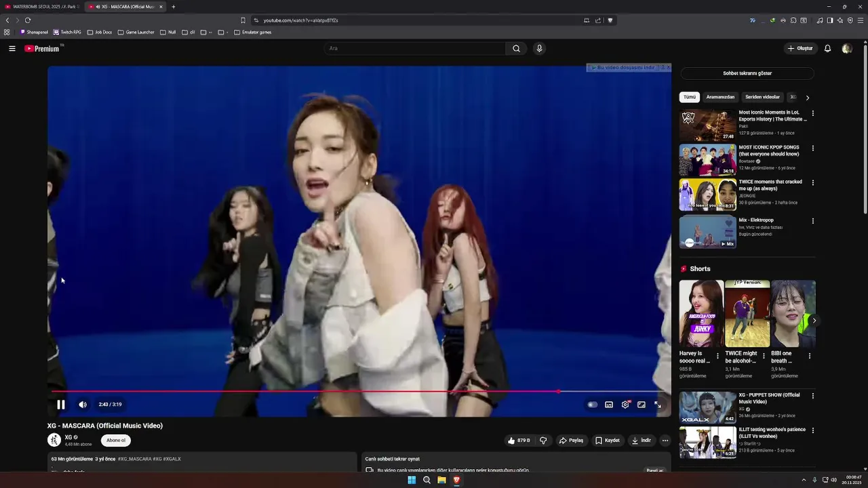
Task: Open the player settings gear
Action: [625, 405]
